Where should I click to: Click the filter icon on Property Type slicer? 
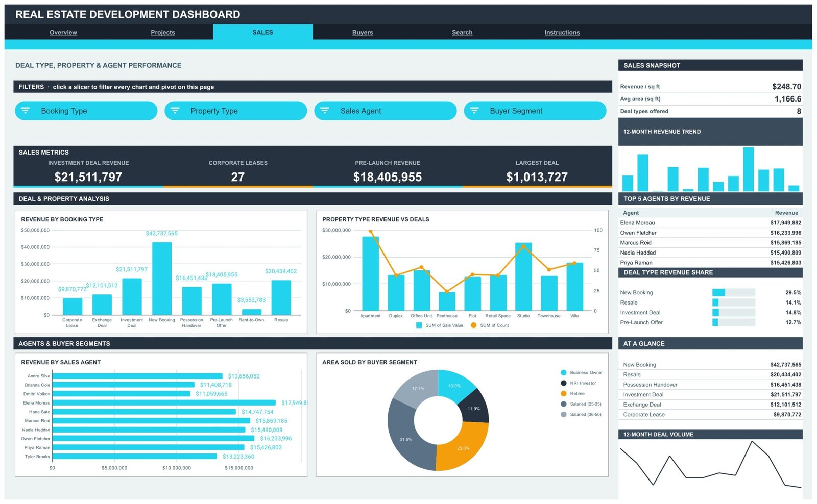175,111
